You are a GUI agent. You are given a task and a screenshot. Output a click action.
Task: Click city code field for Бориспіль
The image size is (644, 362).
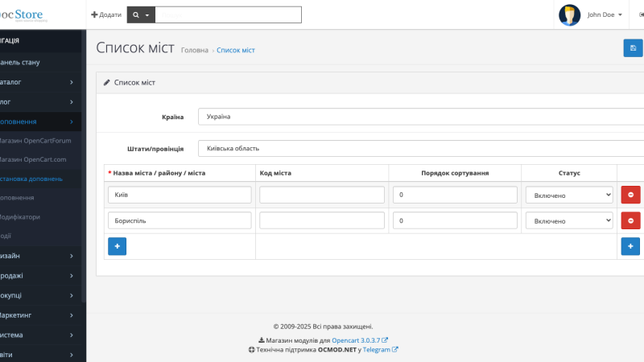pyautogui.click(x=322, y=220)
